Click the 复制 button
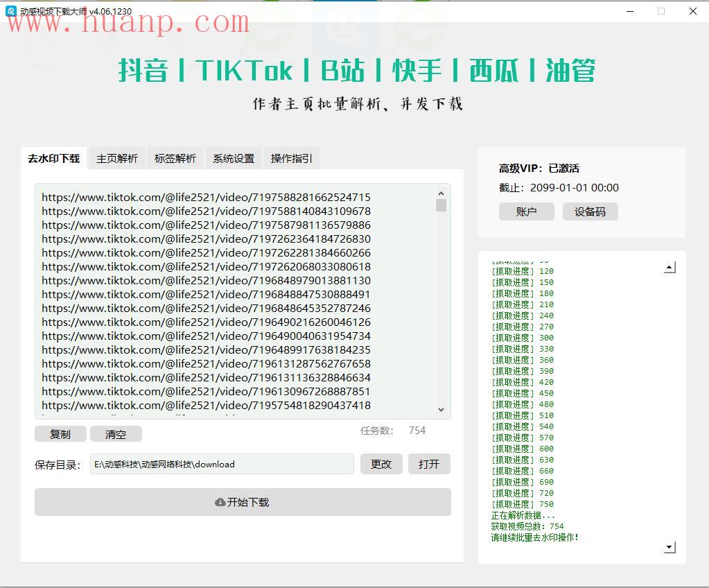This screenshot has height=588, width=709. coord(60,434)
